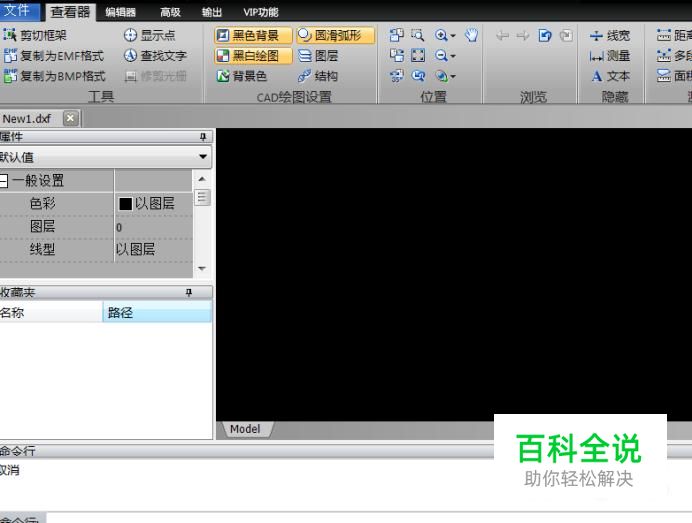
Task: Click the 色彩 property label
Action: (x=42, y=203)
